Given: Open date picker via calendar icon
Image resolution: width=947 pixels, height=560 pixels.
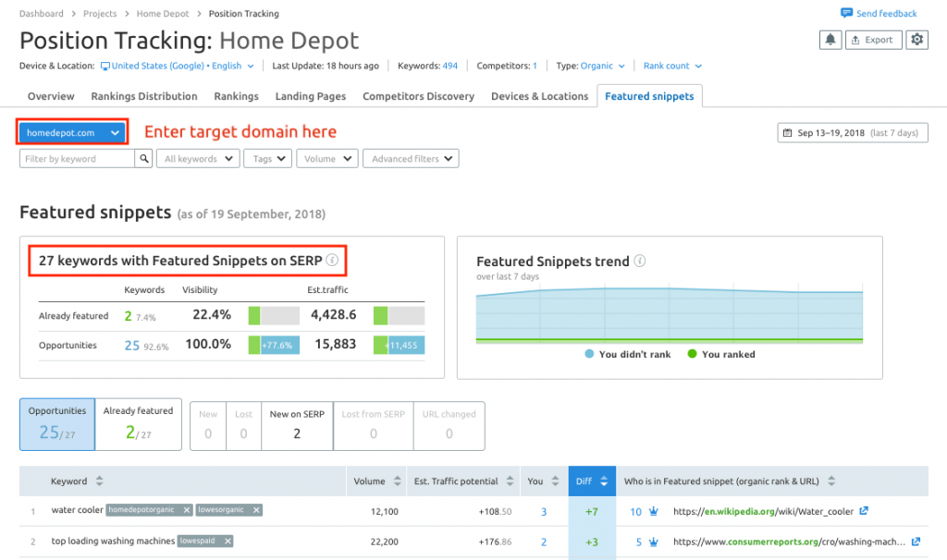Looking at the screenshot, I should point(789,132).
